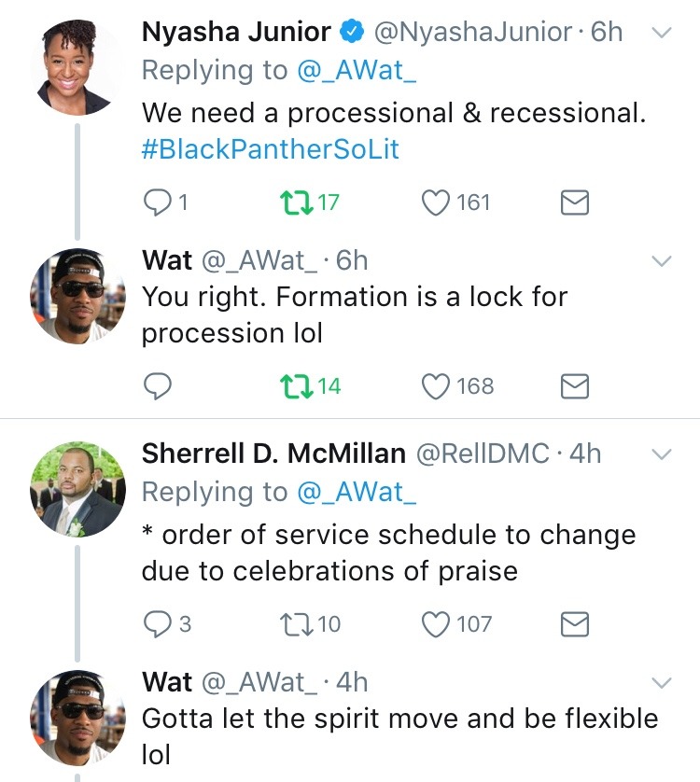Like Wat's Formation tweet
700x782 pixels.
437,385
